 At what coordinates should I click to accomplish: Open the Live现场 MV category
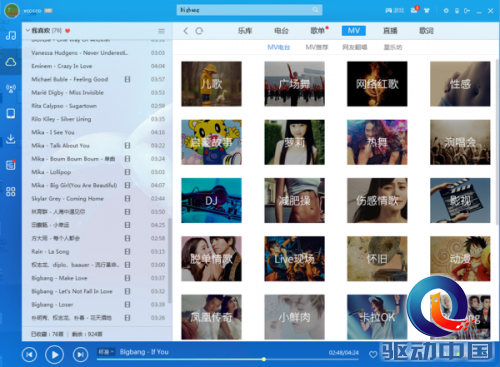(x=294, y=259)
